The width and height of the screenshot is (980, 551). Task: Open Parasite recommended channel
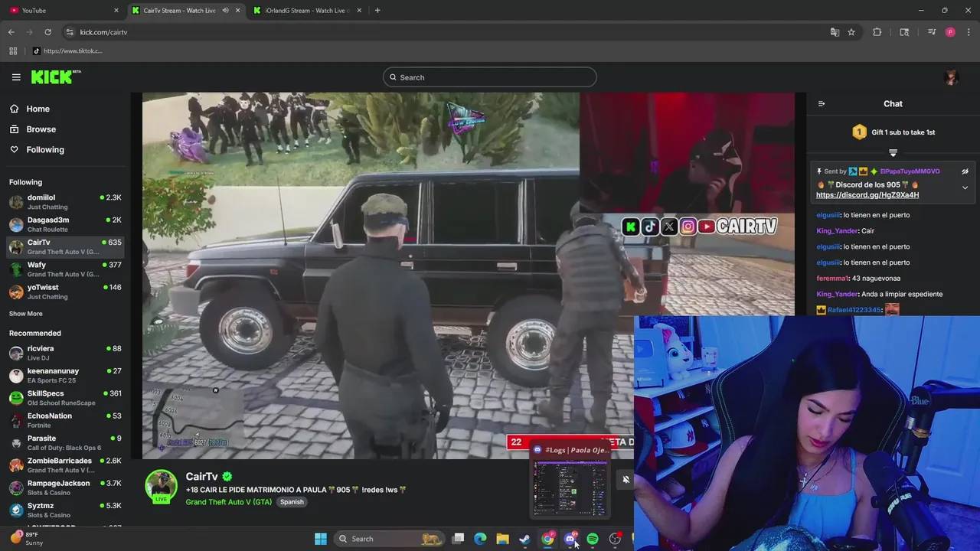pos(65,442)
